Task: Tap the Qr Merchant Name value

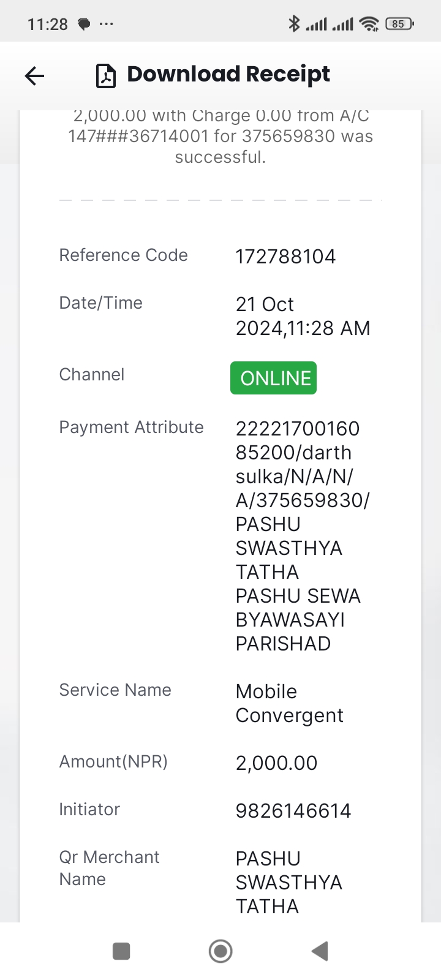Action: [289, 882]
